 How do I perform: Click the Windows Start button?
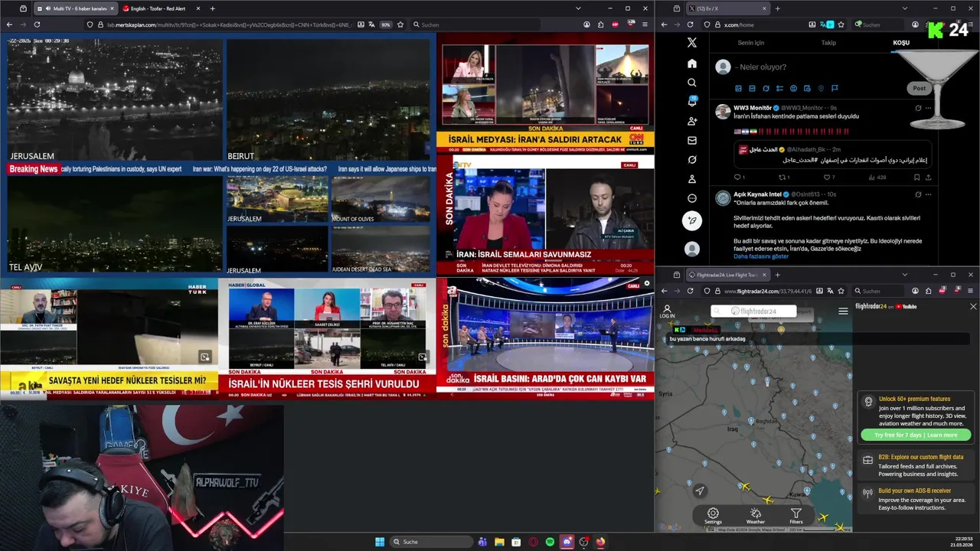pyautogui.click(x=380, y=542)
